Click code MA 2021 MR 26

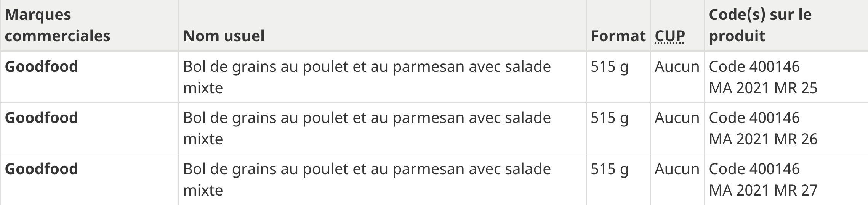click(x=763, y=139)
